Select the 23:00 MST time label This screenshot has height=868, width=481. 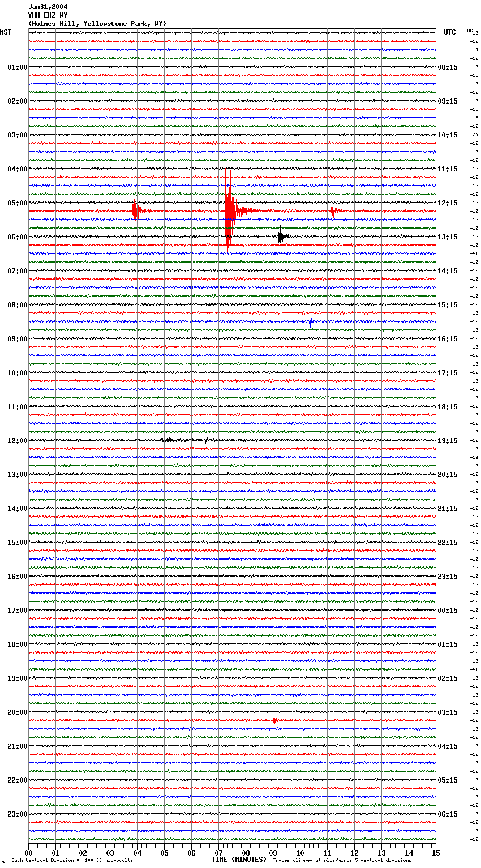18,814
